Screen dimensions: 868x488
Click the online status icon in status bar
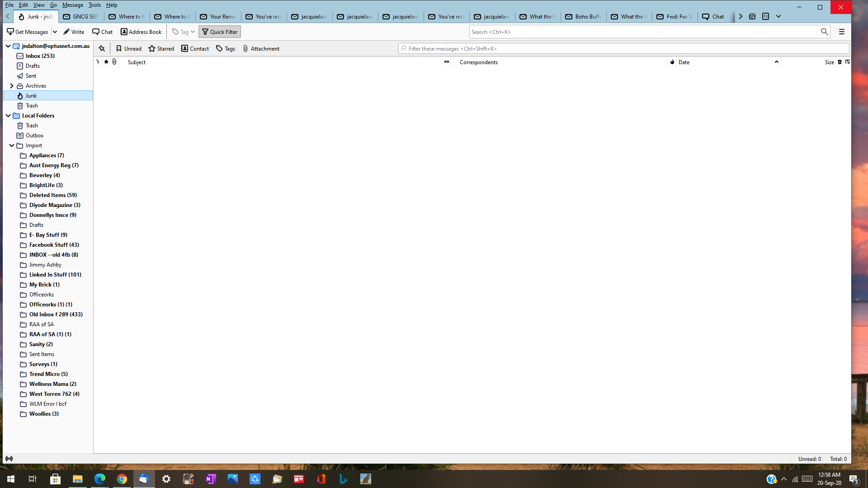9,459
